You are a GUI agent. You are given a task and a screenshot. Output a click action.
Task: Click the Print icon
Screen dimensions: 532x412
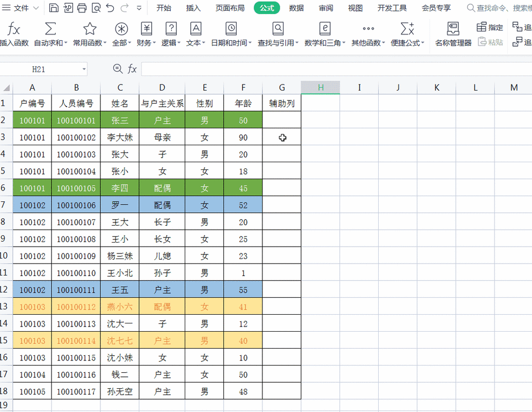tap(81, 8)
